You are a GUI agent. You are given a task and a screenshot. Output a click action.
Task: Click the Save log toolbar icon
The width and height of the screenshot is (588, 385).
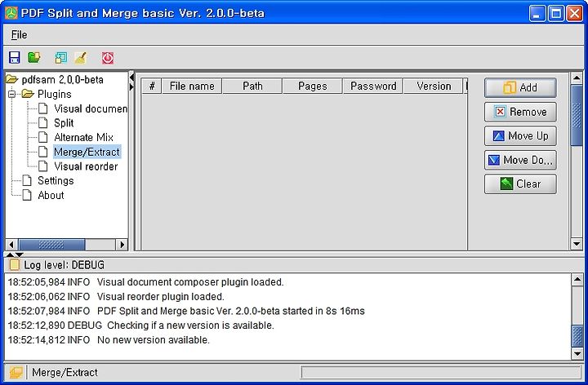[60, 58]
